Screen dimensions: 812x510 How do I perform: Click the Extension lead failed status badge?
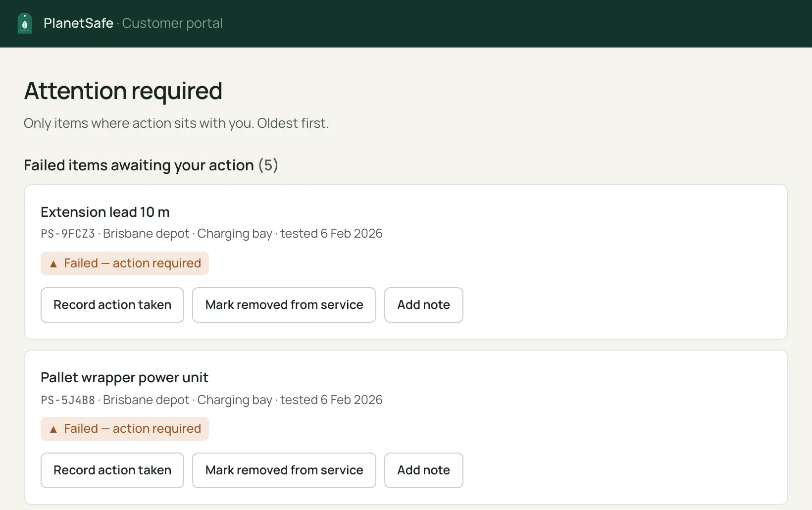tap(125, 263)
